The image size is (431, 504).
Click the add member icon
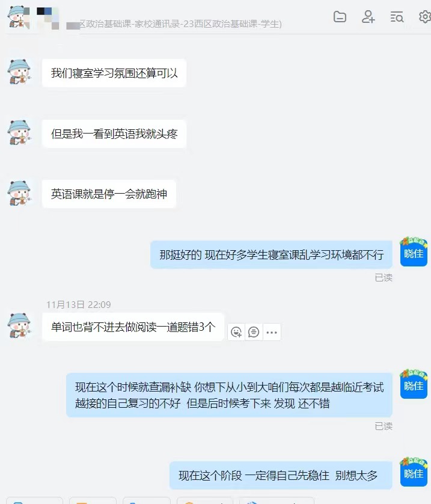point(368,17)
